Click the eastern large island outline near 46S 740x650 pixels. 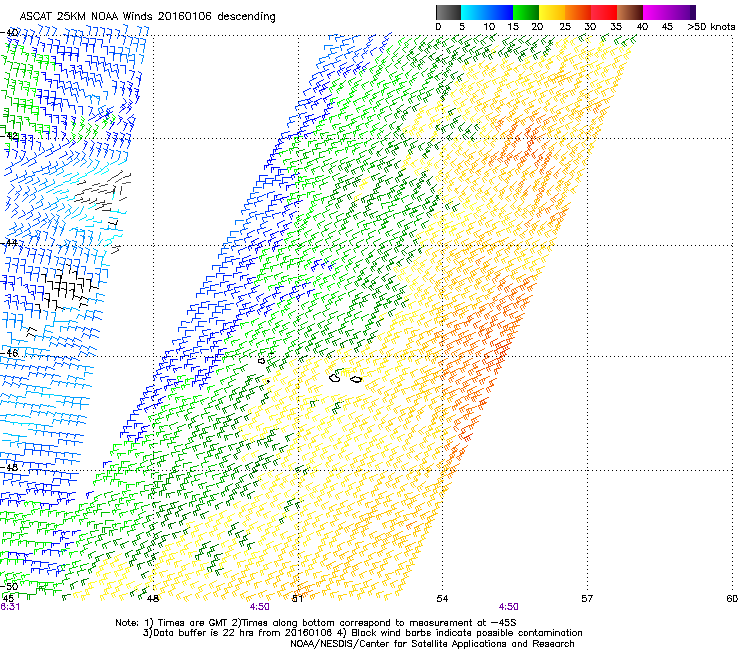coord(356,379)
